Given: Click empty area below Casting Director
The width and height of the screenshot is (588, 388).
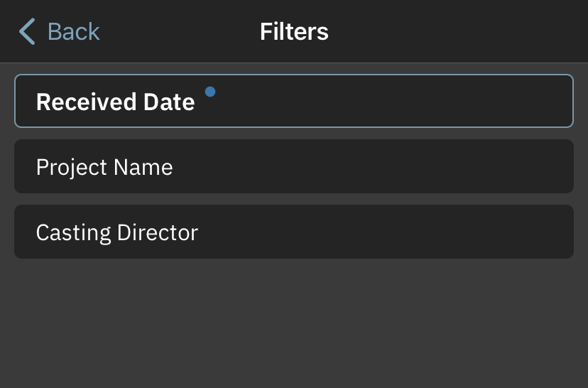Looking at the screenshot, I should [x=293, y=323].
